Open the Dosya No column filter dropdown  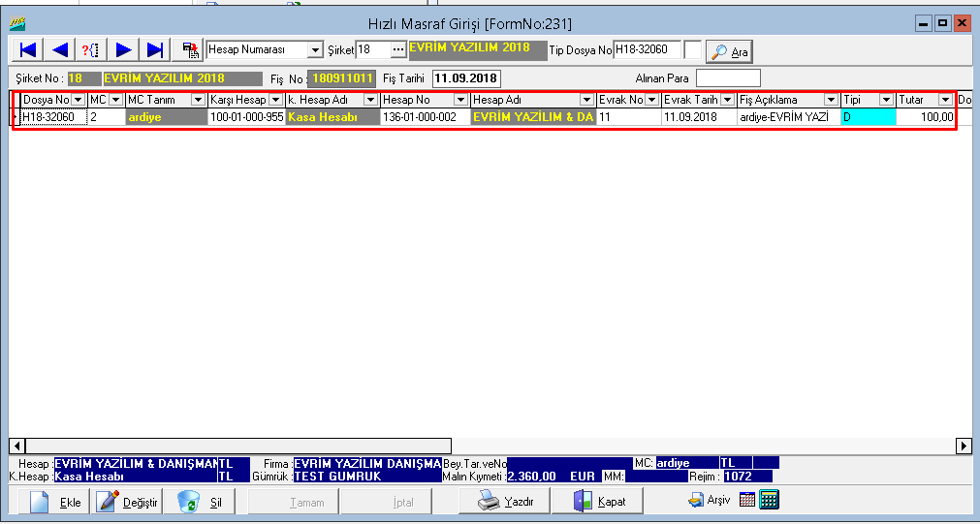click(x=79, y=100)
